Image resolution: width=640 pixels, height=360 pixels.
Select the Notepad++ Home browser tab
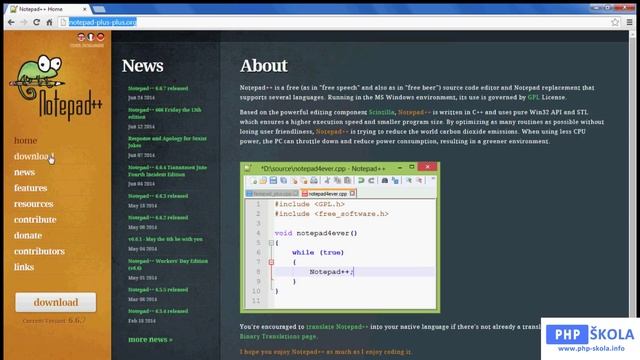click(48, 9)
